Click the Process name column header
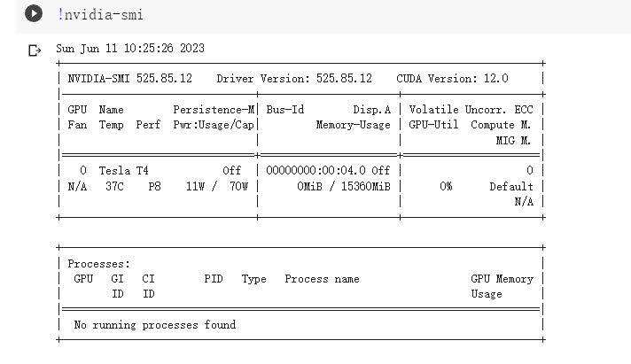The height and width of the screenshot is (364, 631). [322, 279]
